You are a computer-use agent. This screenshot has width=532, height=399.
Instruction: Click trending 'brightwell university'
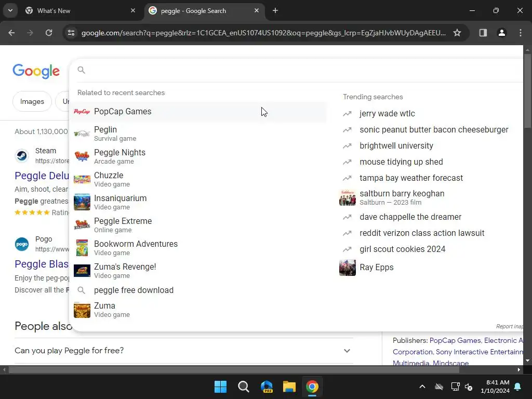(x=396, y=145)
